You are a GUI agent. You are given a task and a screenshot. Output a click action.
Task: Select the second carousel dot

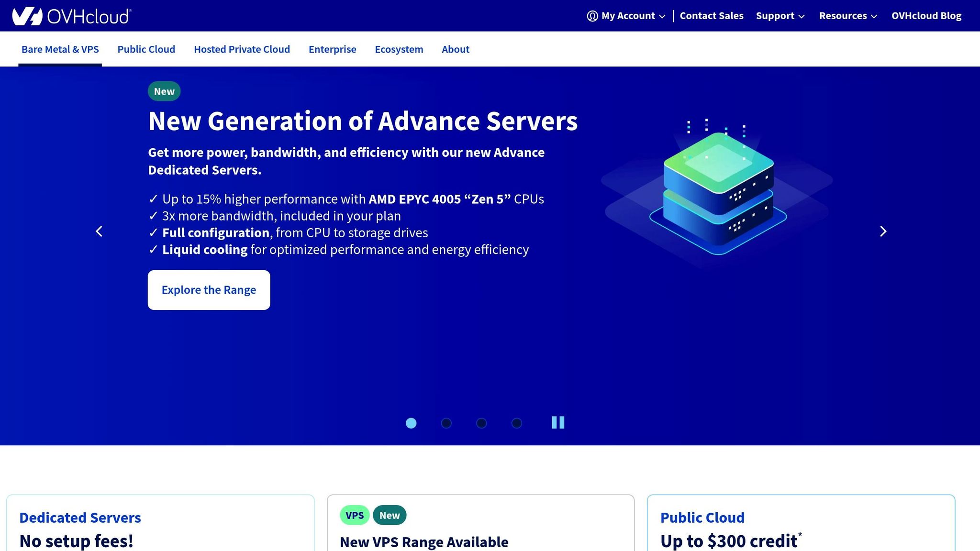446,423
